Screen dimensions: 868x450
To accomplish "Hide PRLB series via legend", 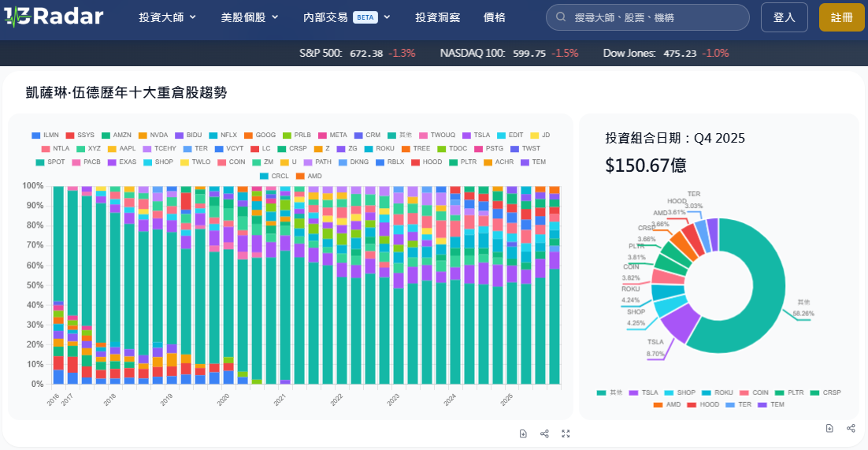I will click(297, 136).
